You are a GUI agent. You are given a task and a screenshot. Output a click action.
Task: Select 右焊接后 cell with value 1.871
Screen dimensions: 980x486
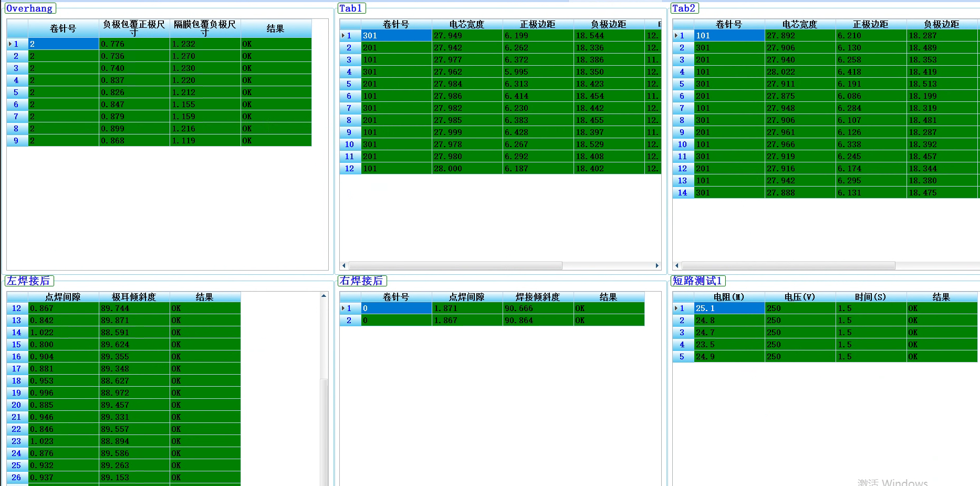467,308
